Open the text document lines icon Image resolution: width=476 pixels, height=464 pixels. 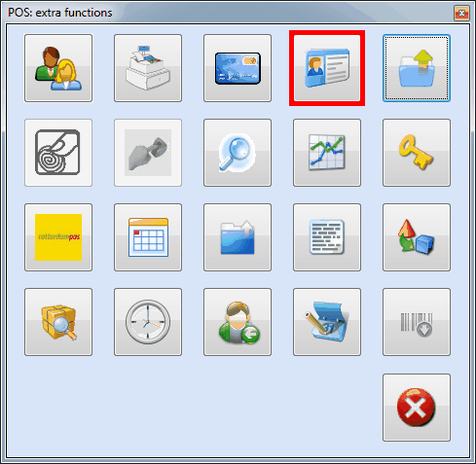click(x=327, y=237)
